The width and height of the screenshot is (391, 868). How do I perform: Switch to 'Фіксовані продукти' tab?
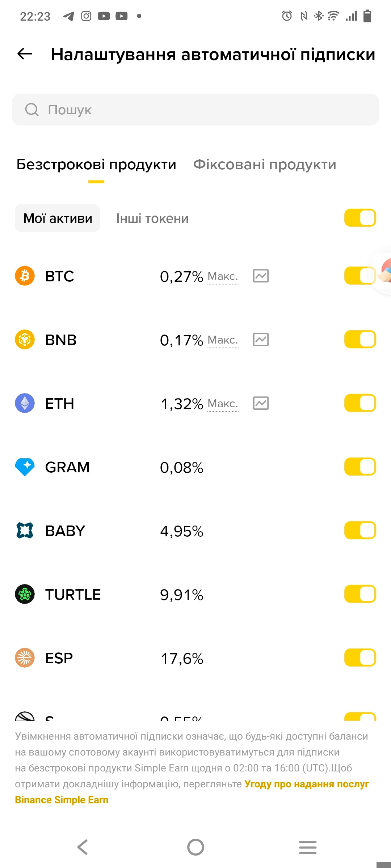pos(265,165)
